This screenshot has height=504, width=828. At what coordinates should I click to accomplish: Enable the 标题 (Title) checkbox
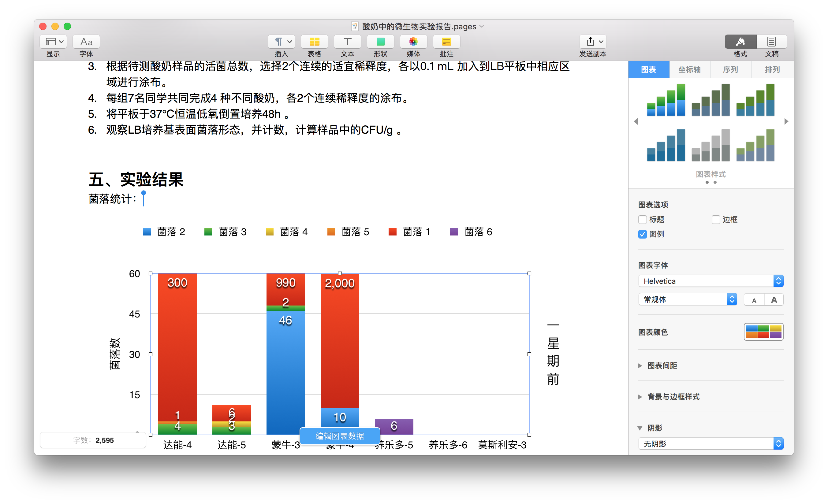pos(642,219)
